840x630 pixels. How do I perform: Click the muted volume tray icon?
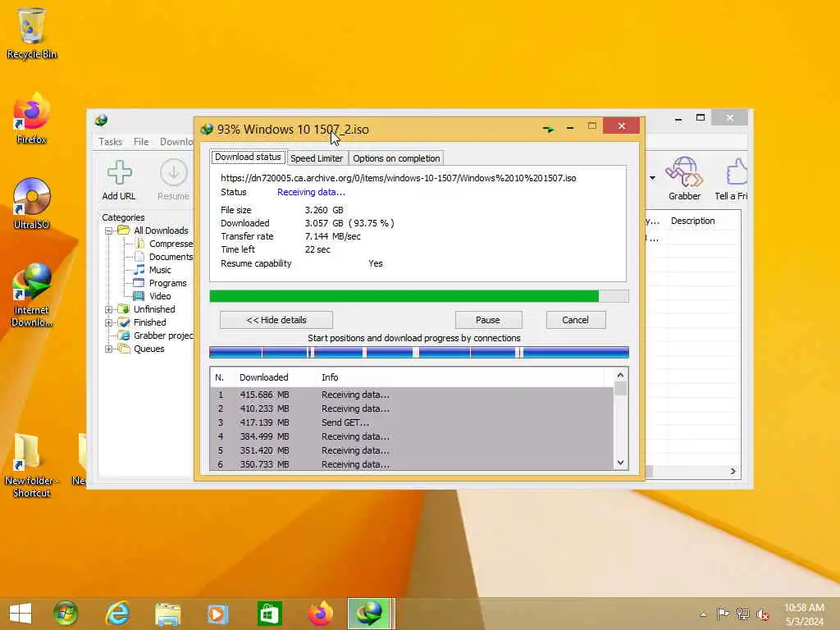pos(762,614)
